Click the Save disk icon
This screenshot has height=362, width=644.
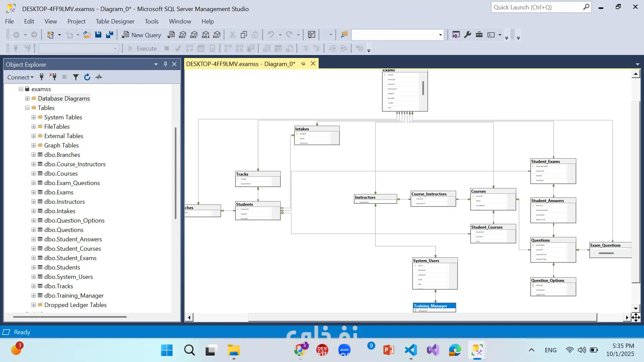coord(98,35)
